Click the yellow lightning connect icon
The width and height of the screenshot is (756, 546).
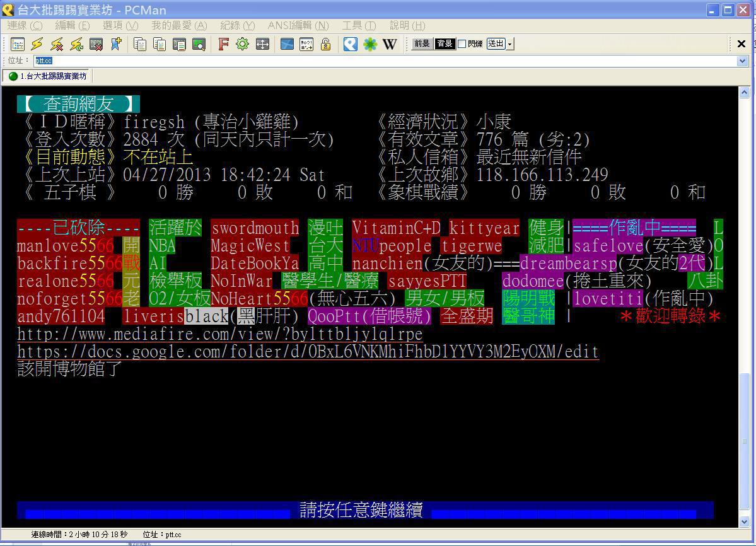[x=37, y=44]
